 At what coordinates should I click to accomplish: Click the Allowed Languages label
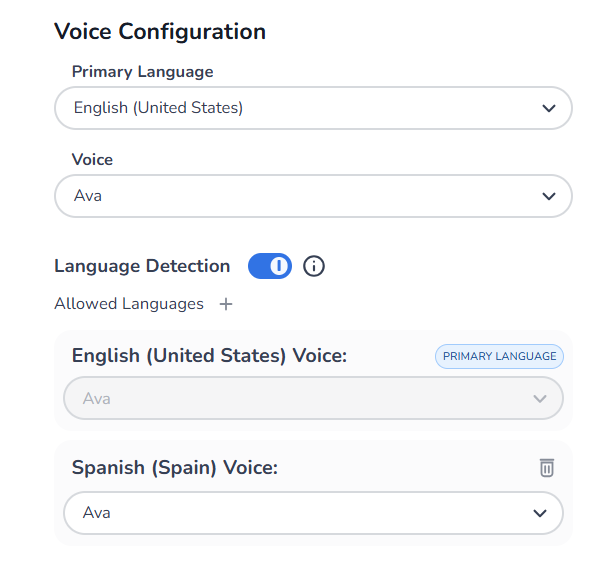(x=129, y=304)
